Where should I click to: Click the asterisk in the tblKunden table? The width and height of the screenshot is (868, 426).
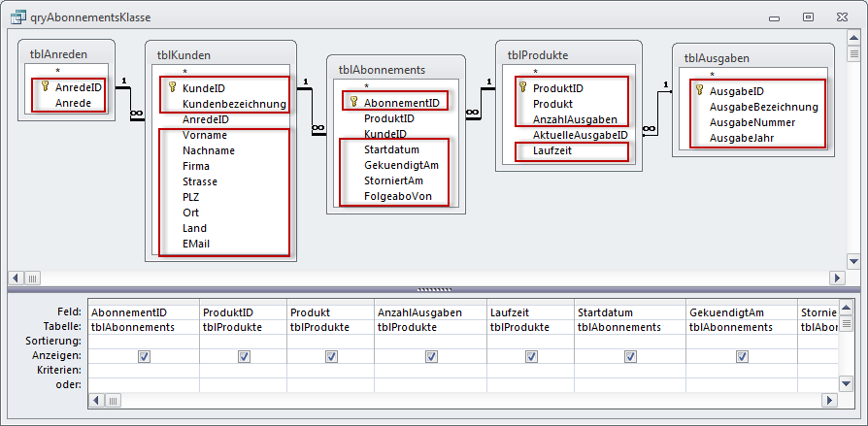click(185, 72)
